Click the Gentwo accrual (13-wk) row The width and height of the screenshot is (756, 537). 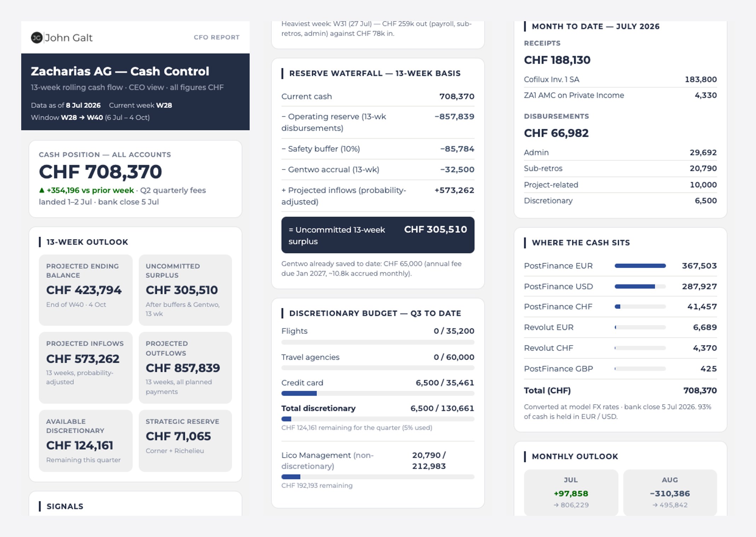[x=378, y=170]
